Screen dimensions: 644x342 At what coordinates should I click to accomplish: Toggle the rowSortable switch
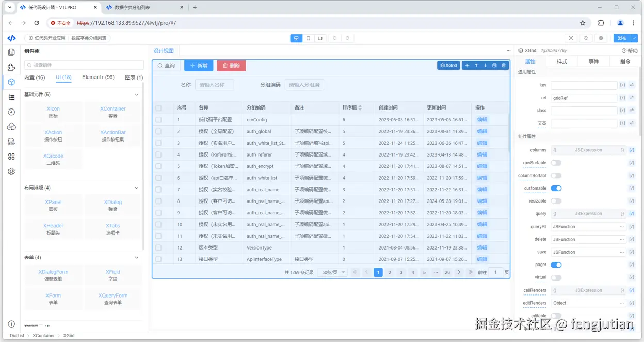point(556,163)
